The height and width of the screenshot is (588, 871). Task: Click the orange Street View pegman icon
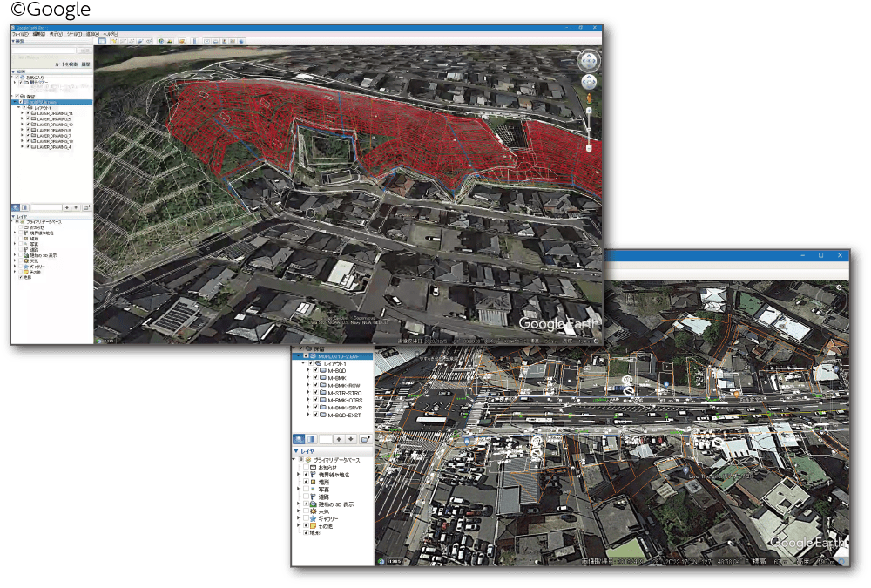(589, 98)
